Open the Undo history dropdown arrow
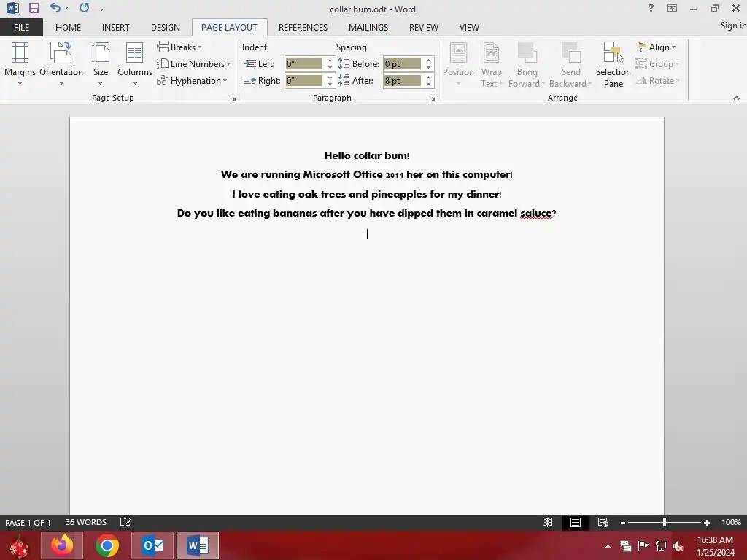Viewport: 747px width, 560px height. coord(66,8)
